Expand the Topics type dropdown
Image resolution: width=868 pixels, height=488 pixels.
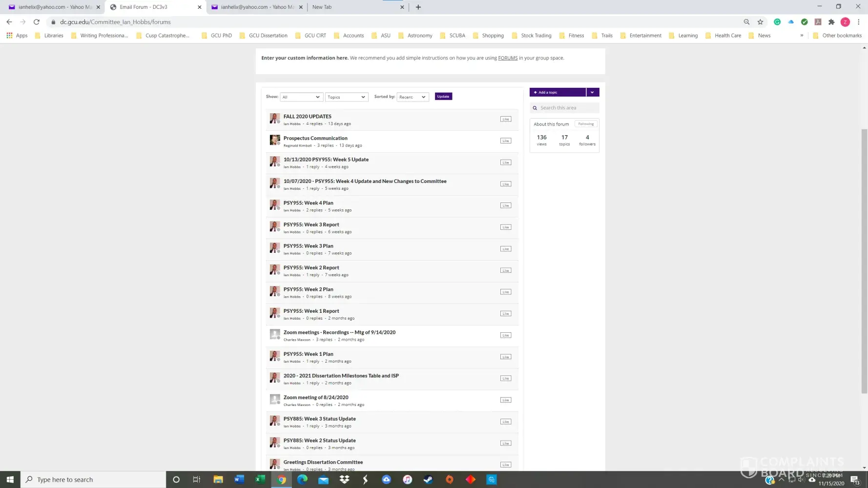pyautogui.click(x=346, y=97)
